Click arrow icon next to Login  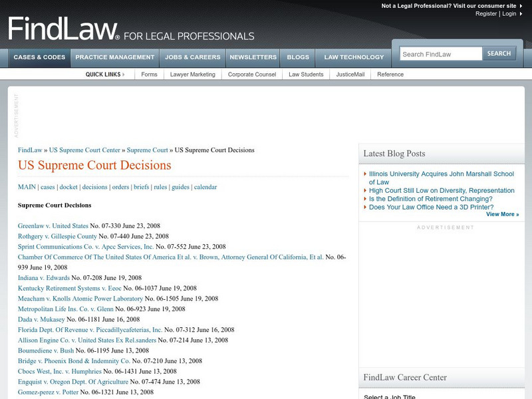(521, 14)
